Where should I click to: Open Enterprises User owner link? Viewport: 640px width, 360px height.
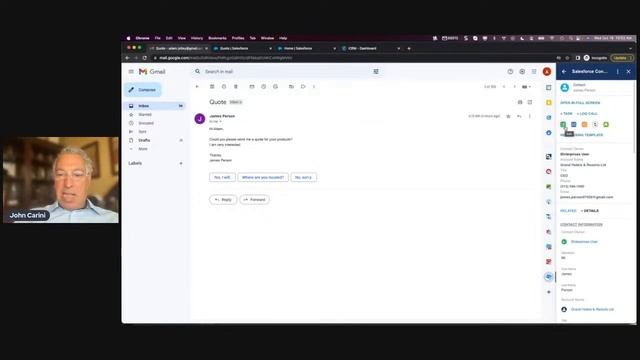[584, 242]
